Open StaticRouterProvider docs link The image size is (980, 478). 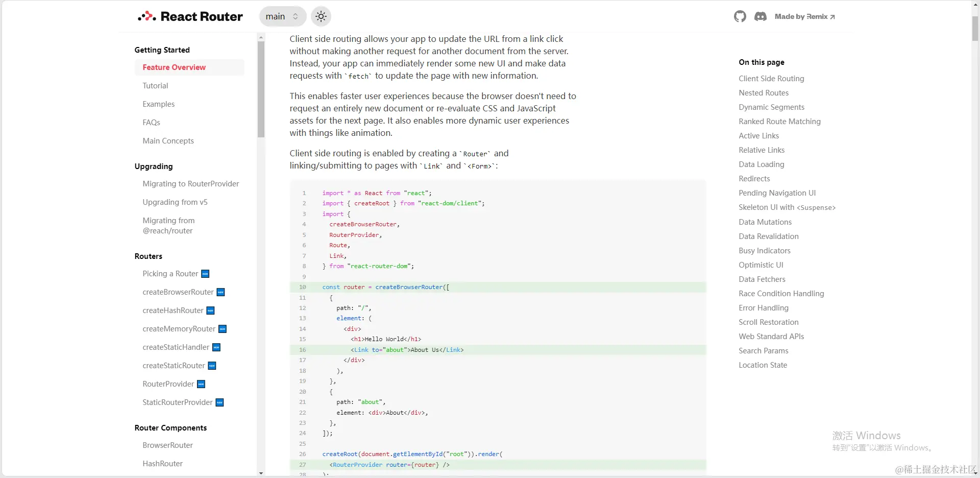(x=177, y=402)
